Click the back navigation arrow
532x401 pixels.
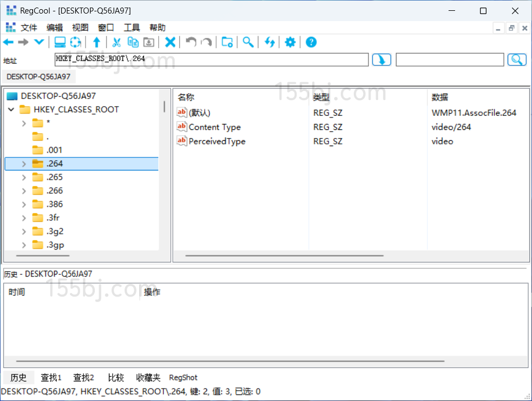pos(9,42)
